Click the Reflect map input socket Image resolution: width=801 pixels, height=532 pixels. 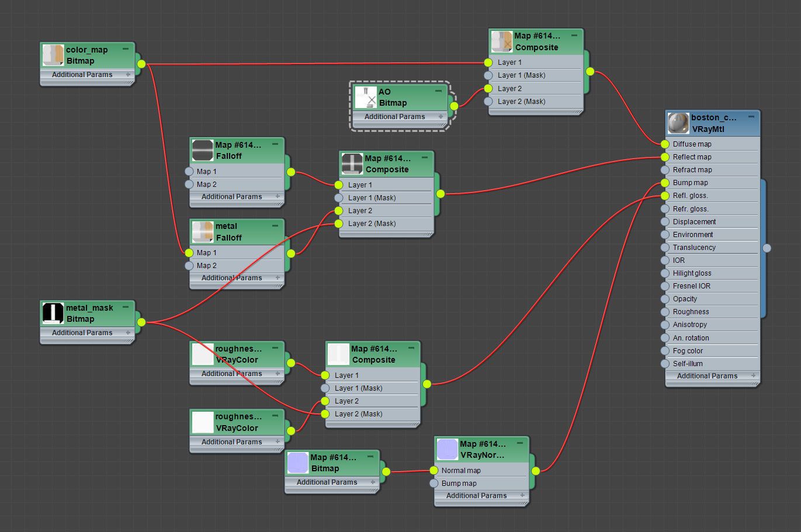[665, 157]
